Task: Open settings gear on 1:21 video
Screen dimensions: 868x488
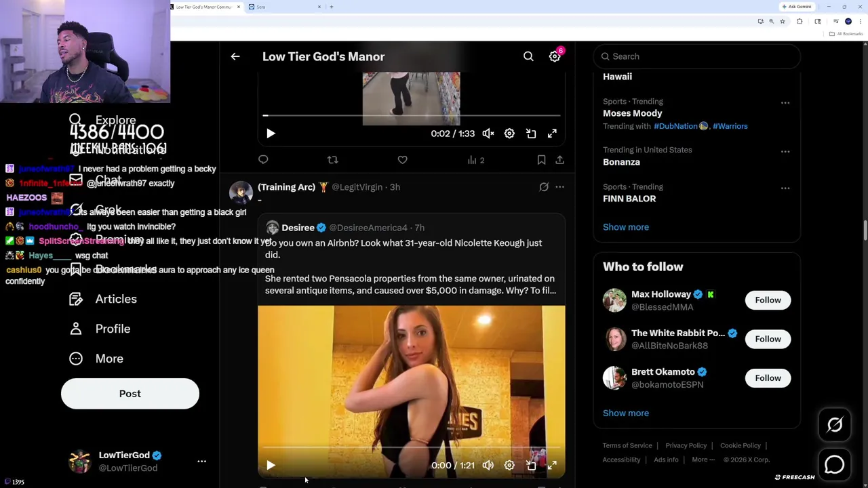Action: (509, 466)
